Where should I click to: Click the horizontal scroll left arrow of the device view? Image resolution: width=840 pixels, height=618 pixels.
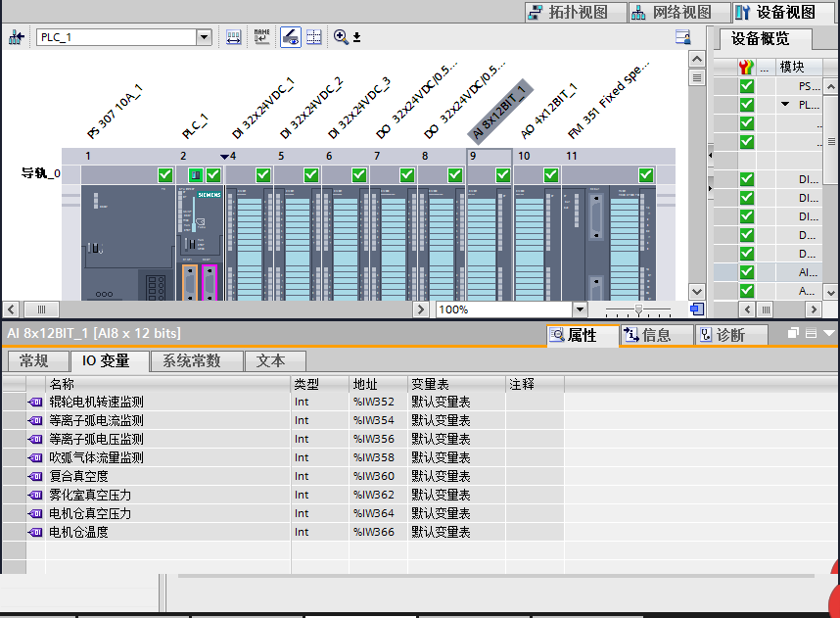click(x=11, y=309)
